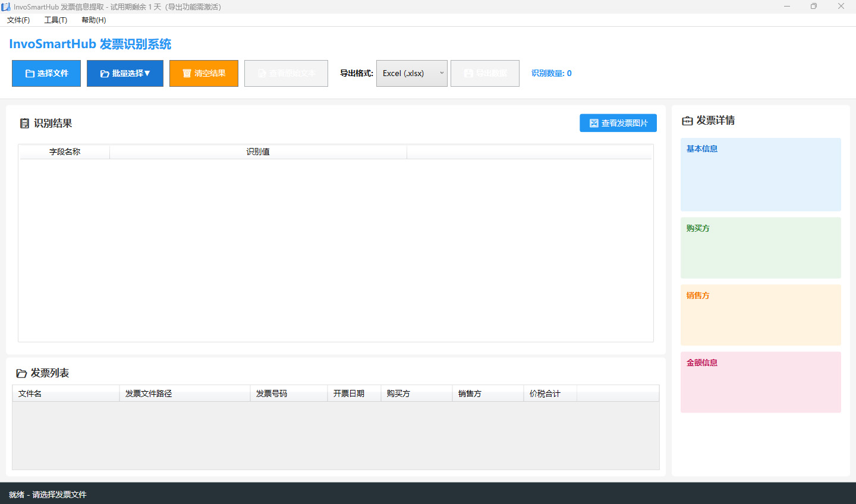Click the invoice icon beside 发票详情 heading

[x=686, y=121]
